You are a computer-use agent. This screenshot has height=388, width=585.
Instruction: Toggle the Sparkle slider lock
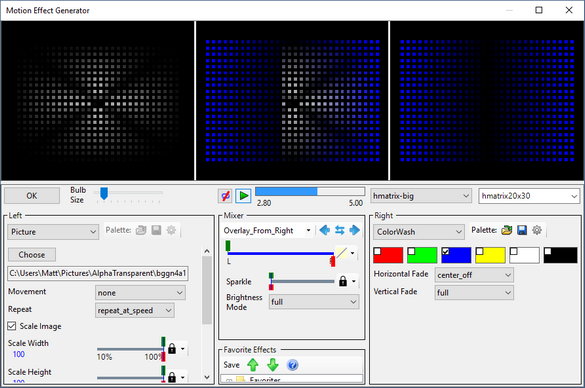pos(343,281)
